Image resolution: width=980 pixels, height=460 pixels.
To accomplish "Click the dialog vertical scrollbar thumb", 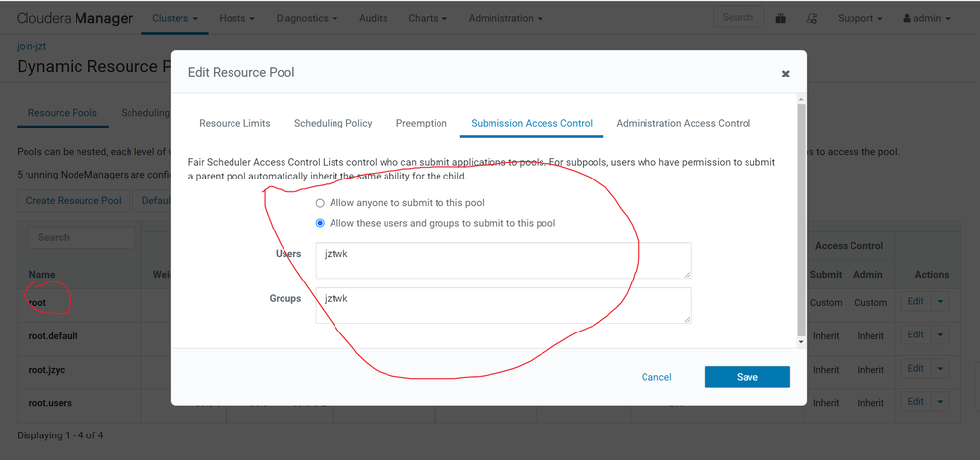I will coord(801,220).
